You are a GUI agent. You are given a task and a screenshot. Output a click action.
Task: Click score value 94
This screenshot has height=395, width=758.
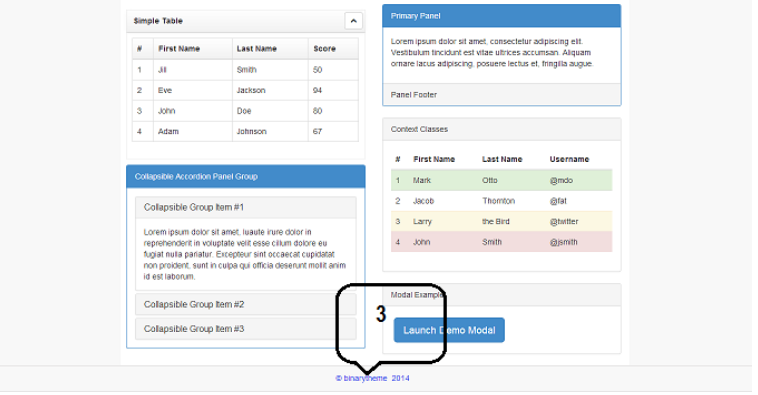click(x=317, y=90)
